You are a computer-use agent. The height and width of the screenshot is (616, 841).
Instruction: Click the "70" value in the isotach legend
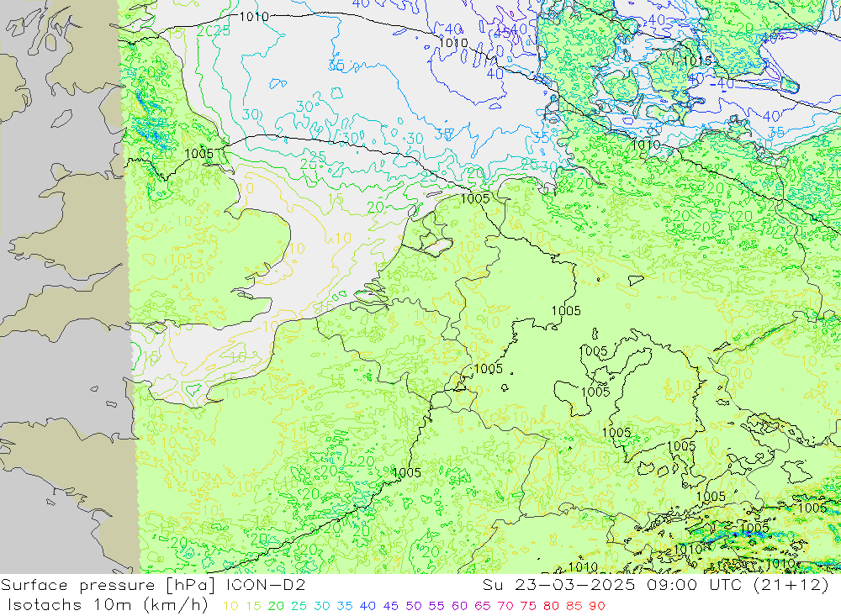pos(505,606)
